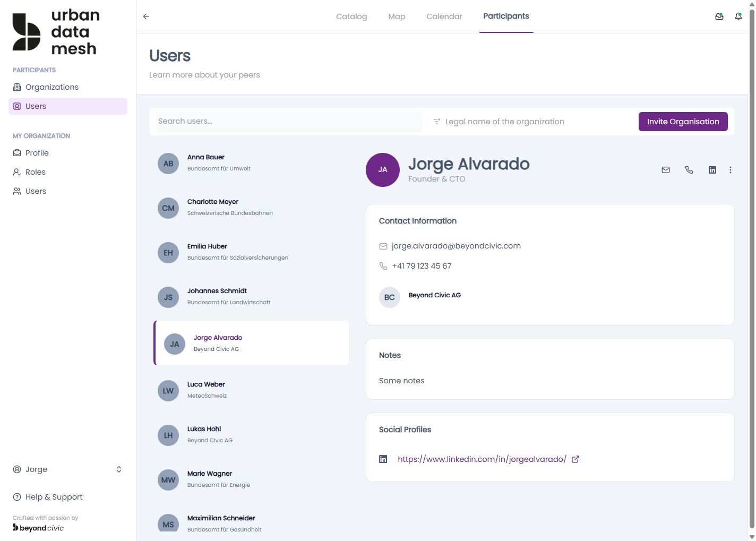Open the three-dot more options menu
Image resolution: width=756 pixels, height=541 pixels.
click(x=731, y=170)
